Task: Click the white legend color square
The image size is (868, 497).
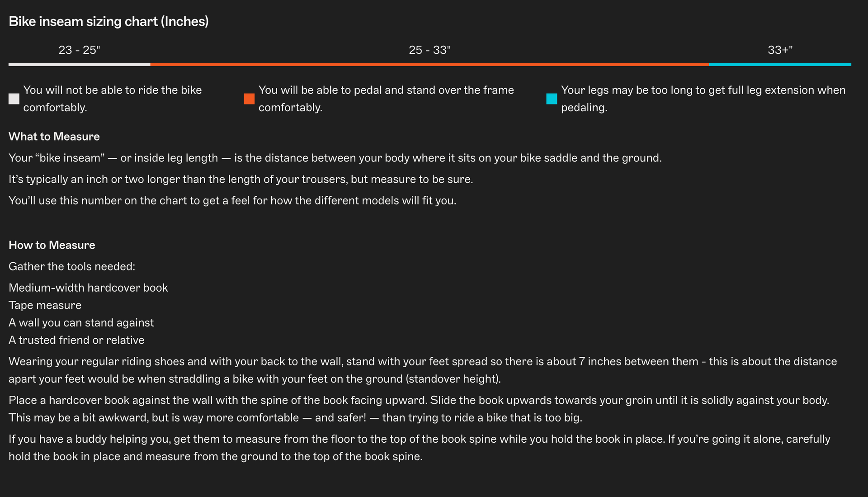Action: (x=14, y=99)
